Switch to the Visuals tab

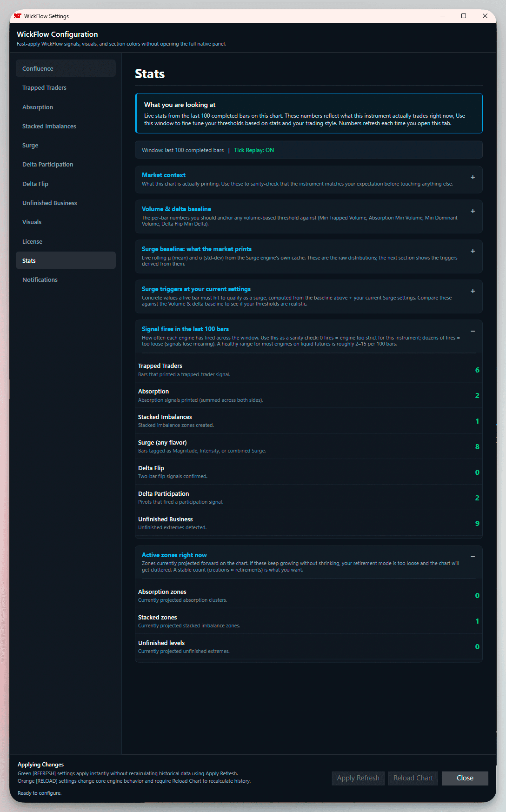[66, 222]
